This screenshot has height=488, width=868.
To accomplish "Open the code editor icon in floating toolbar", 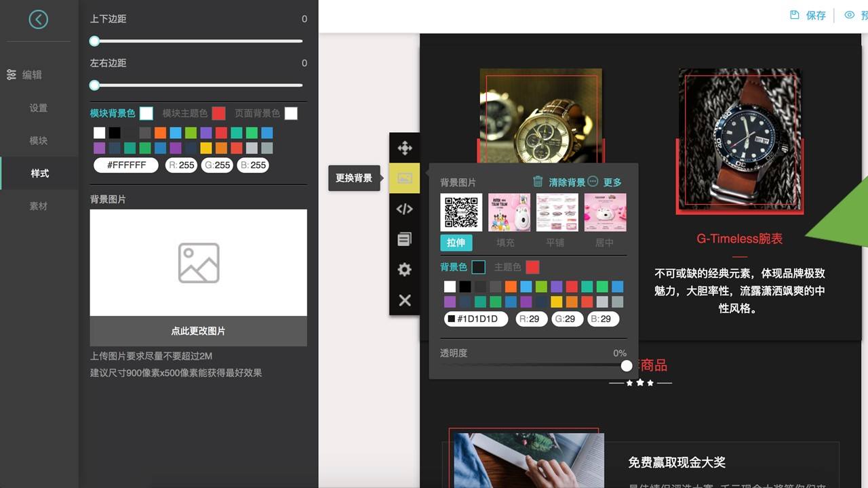I will [x=404, y=209].
